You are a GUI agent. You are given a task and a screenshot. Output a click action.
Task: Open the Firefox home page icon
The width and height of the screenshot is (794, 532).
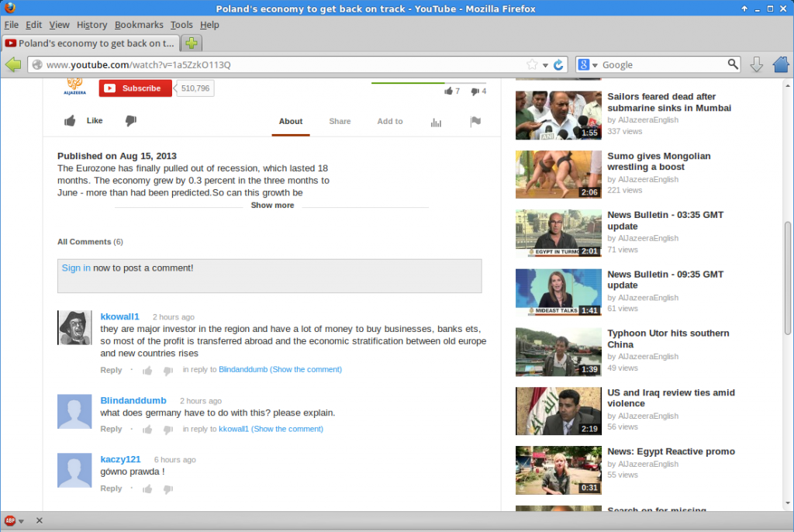pos(780,65)
